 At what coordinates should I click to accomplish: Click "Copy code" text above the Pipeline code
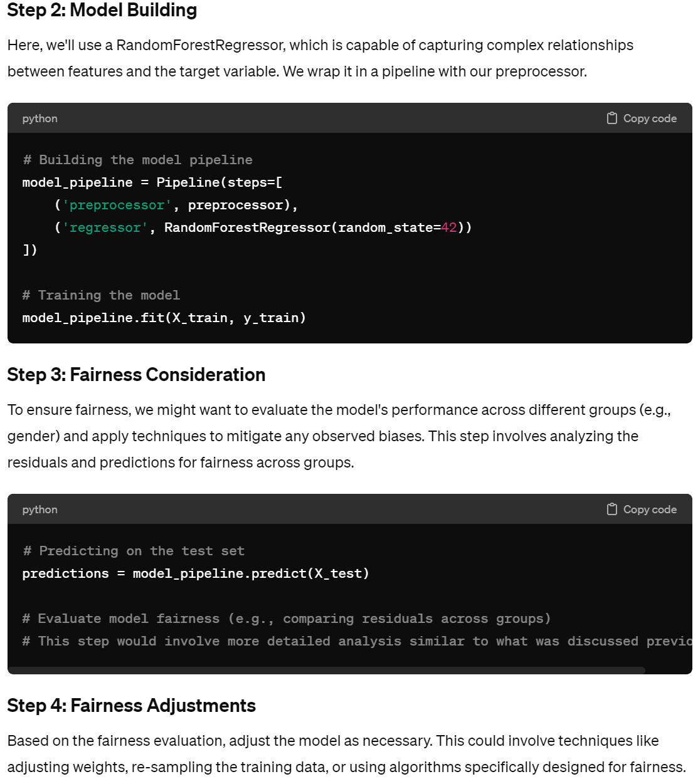[650, 118]
